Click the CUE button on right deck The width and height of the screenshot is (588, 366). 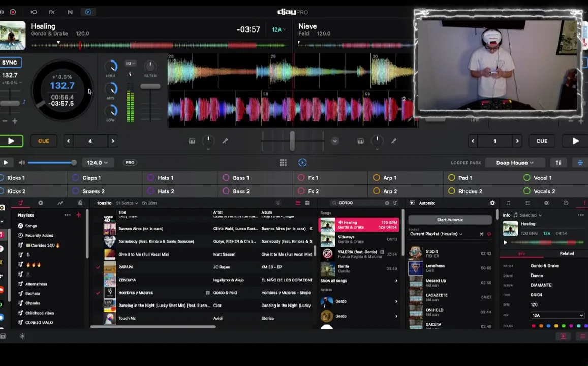pyautogui.click(x=542, y=141)
